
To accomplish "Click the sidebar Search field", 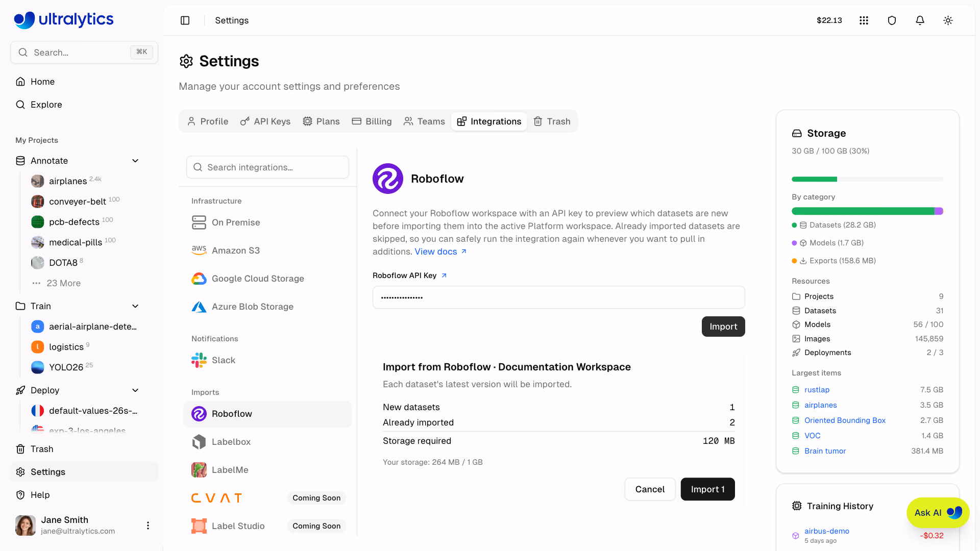I will [x=84, y=53].
